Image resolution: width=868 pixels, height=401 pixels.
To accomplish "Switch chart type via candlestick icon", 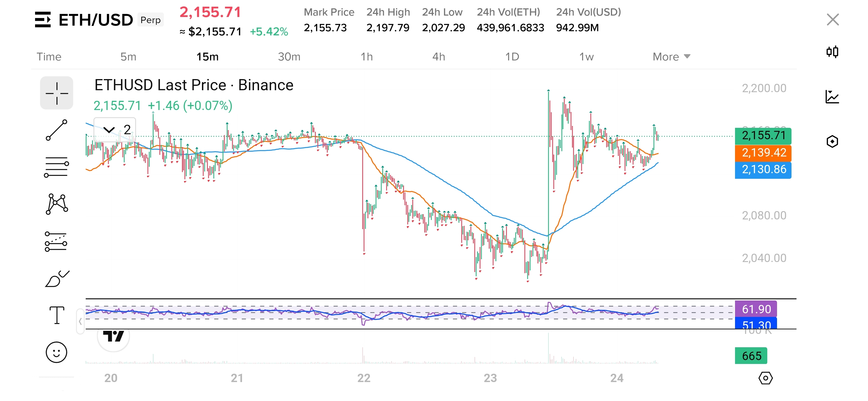I will [832, 52].
